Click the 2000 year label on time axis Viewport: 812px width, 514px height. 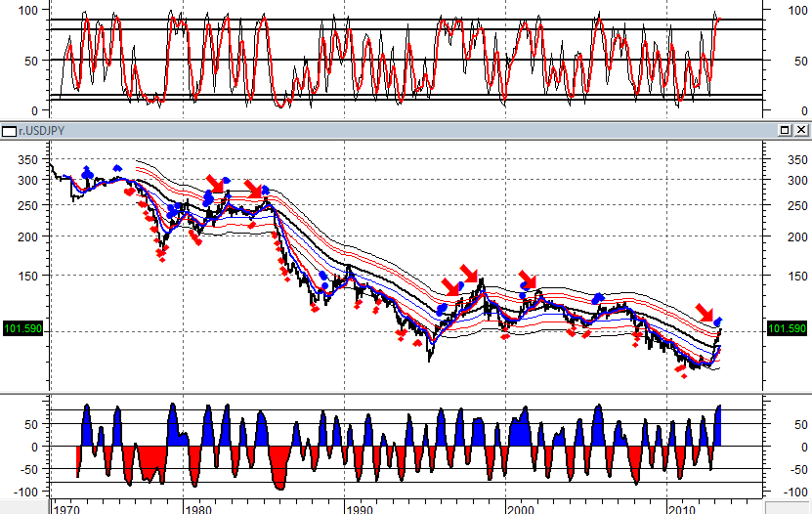click(521, 509)
